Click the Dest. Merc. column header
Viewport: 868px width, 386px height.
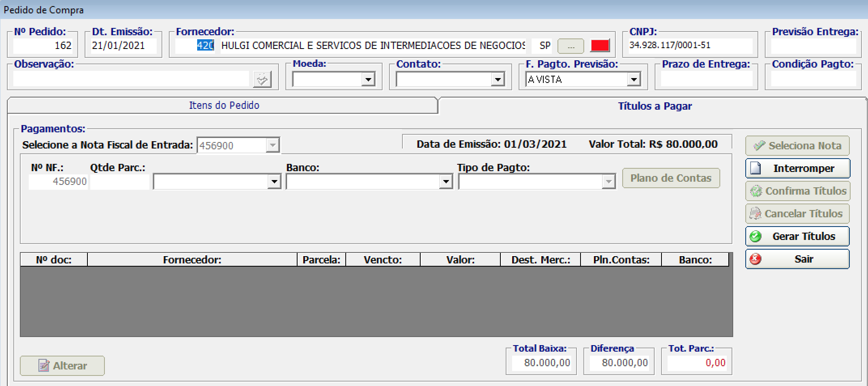click(x=540, y=260)
